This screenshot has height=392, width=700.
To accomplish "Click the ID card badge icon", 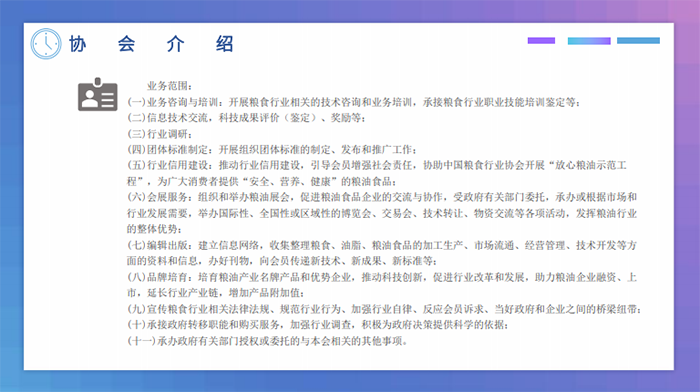I will tap(98, 94).
